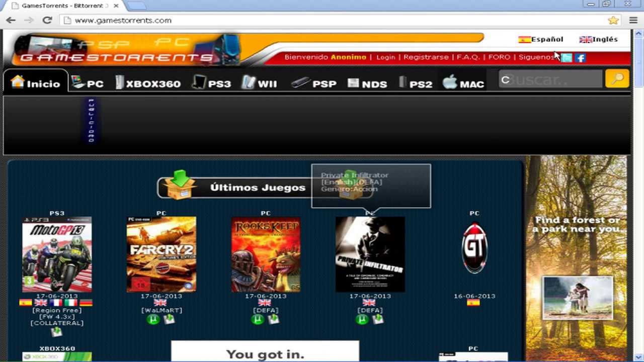Click the Buscar search field

[x=550, y=79]
